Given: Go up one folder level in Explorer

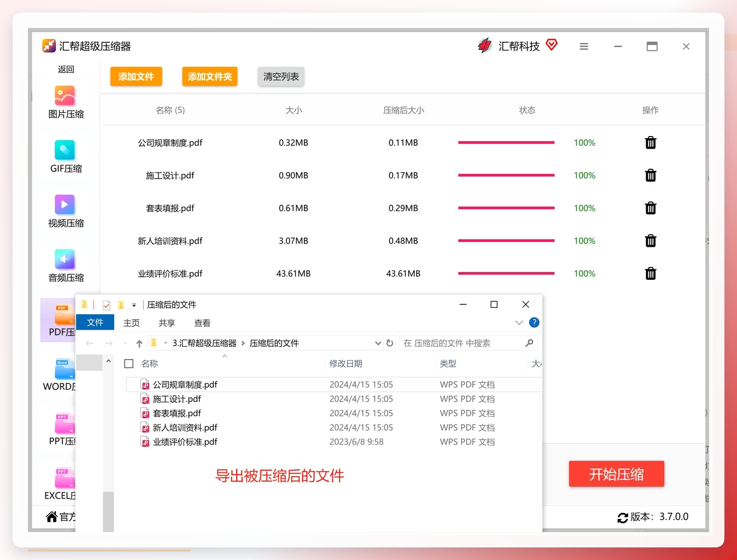Looking at the screenshot, I should (139, 343).
